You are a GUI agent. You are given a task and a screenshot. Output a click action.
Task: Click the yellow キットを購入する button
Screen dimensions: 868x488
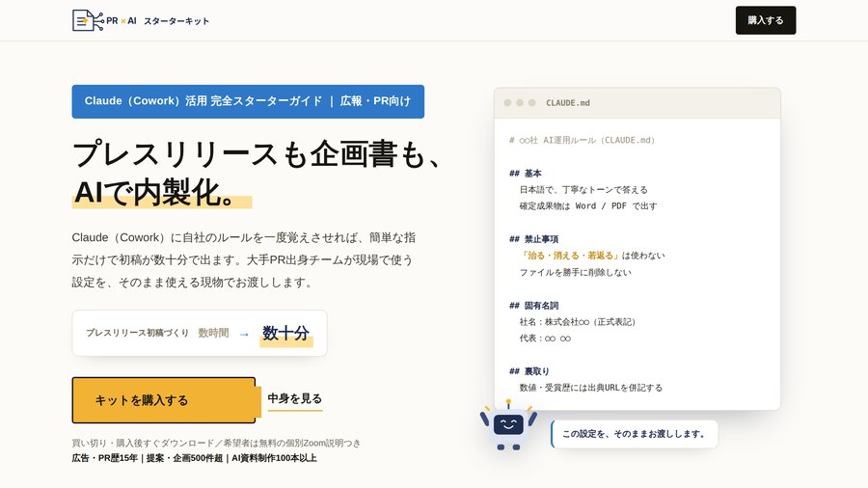[164, 400]
